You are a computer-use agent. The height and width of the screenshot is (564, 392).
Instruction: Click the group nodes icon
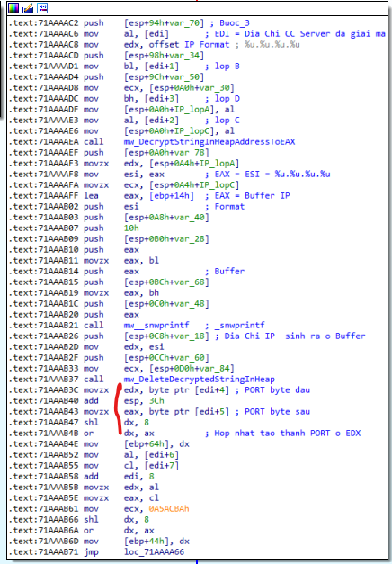(x=42, y=8)
